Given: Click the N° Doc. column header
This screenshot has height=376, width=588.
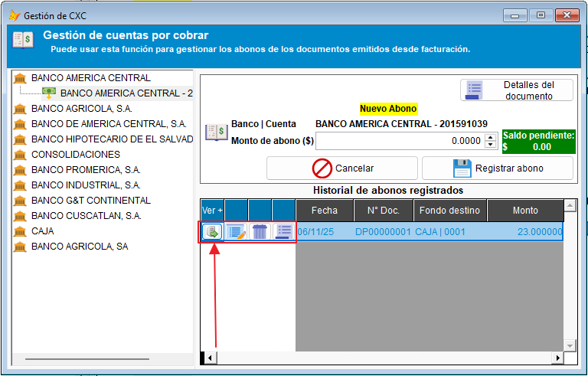Looking at the screenshot, I should [x=384, y=211].
